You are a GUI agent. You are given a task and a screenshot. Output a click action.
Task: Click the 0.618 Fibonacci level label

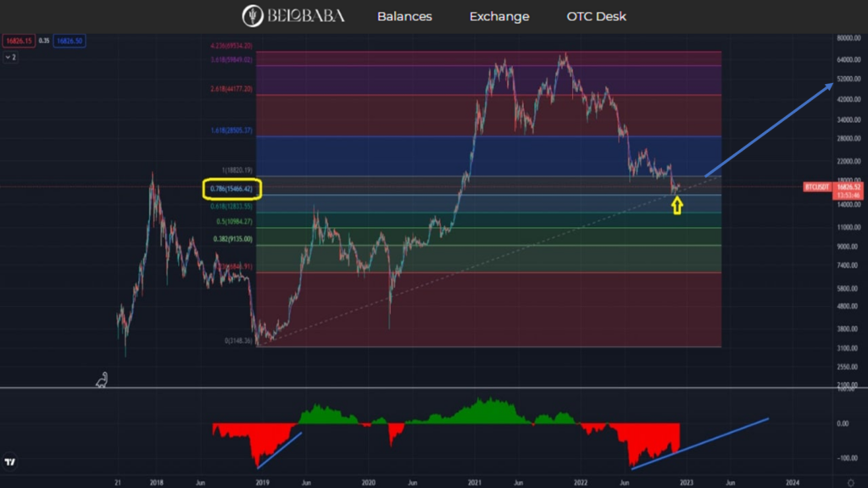[x=231, y=207]
